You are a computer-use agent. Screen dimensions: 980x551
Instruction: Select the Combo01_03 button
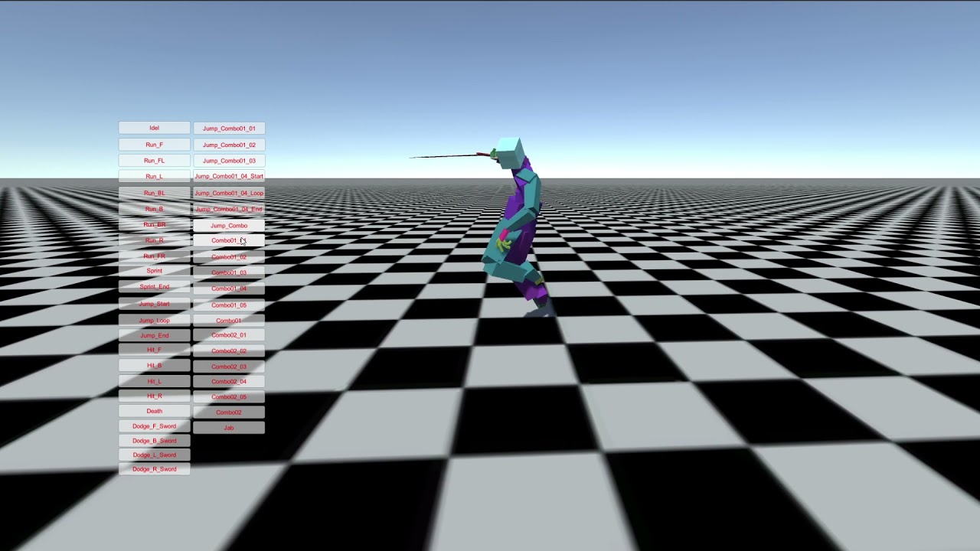pyautogui.click(x=229, y=272)
